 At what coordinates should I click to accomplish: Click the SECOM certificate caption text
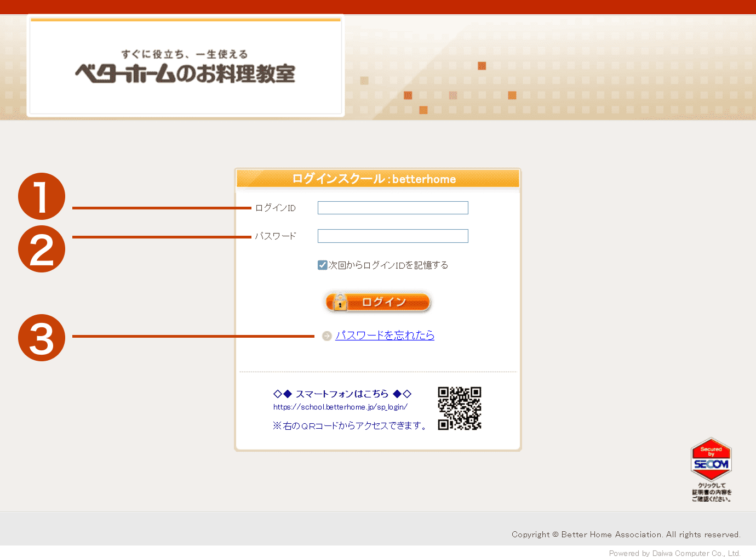(x=711, y=492)
